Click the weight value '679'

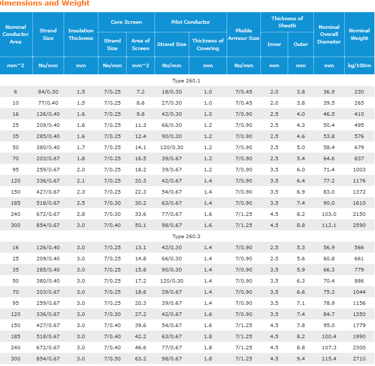(x=359, y=147)
